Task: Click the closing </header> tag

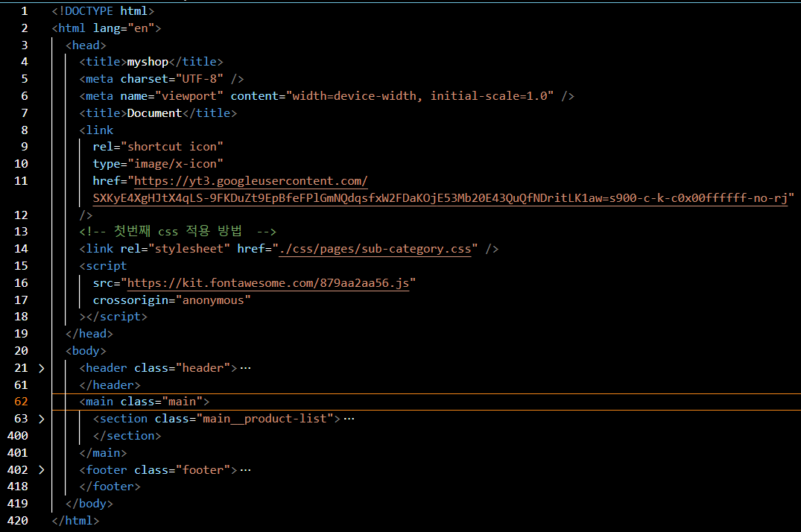Action: pyautogui.click(x=110, y=384)
